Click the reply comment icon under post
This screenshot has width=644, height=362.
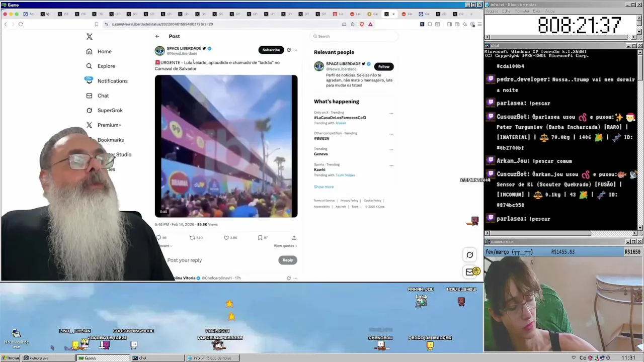click(158, 238)
